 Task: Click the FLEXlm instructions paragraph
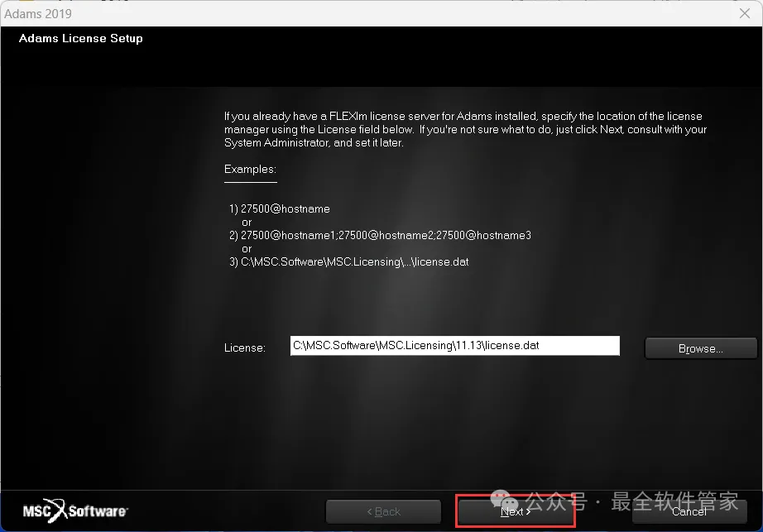tap(465, 129)
